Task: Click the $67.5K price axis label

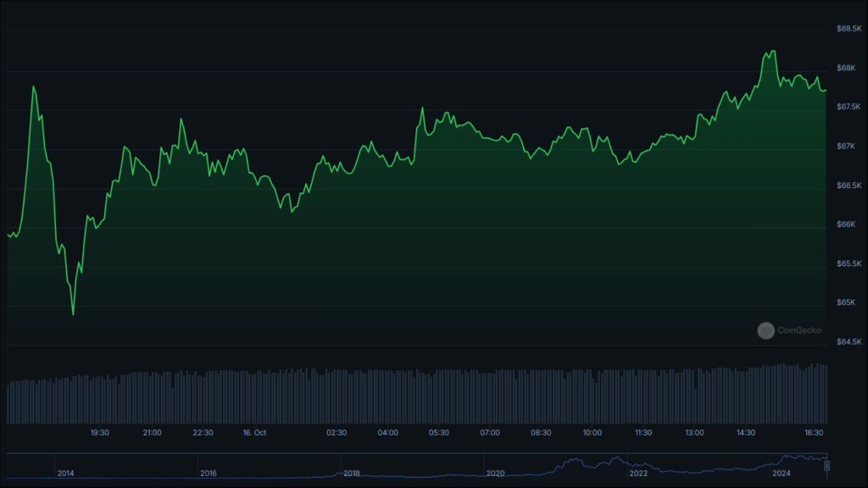Action: pyautogui.click(x=849, y=106)
